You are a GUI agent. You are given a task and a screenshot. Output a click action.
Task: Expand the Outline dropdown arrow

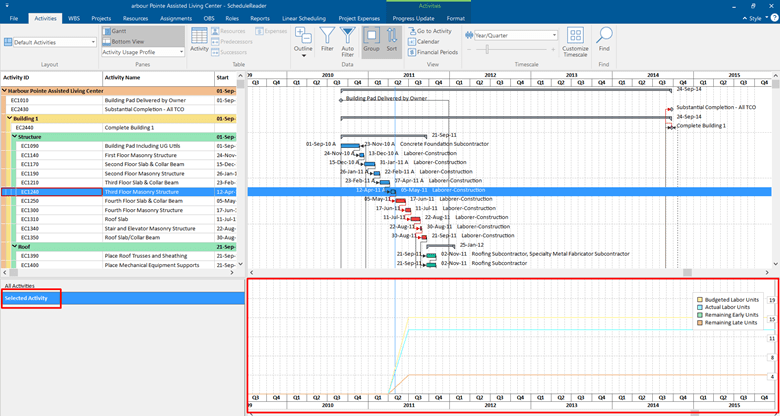pos(303,55)
